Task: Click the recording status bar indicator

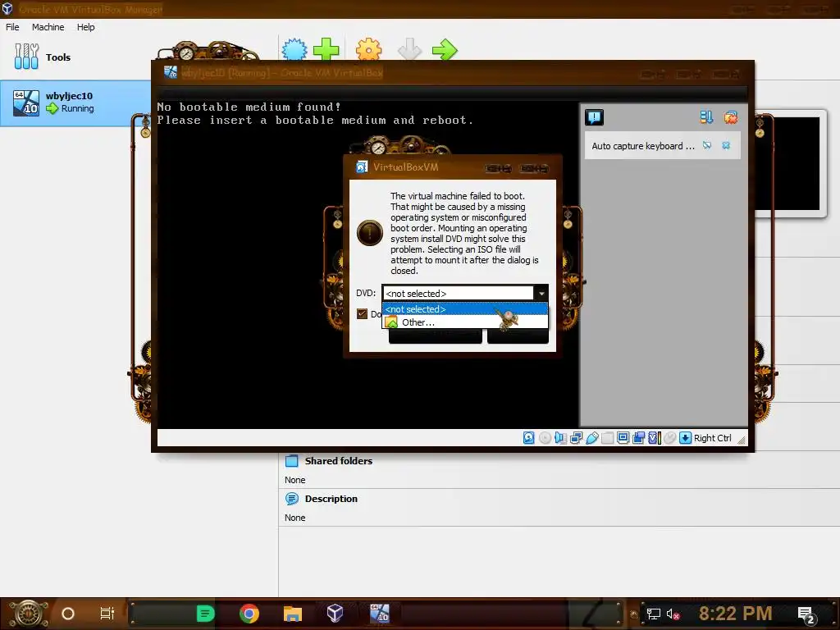Action: 638,438
